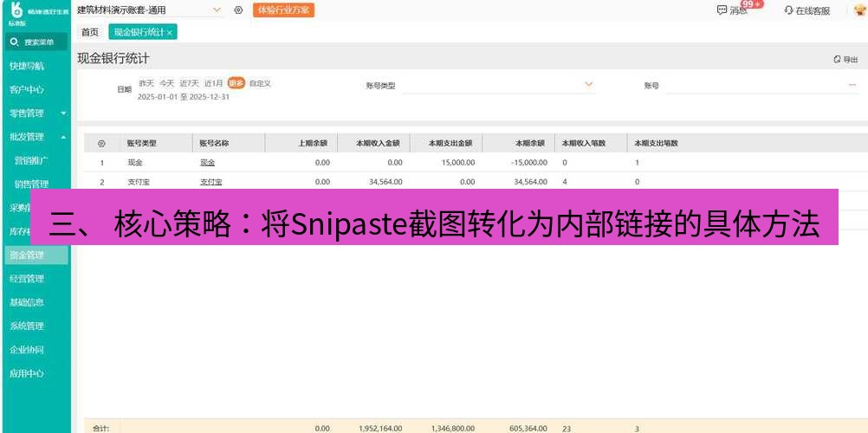The height and width of the screenshot is (433, 868).
Task: Open the 账号类型 dropdown
Action: 498,85
